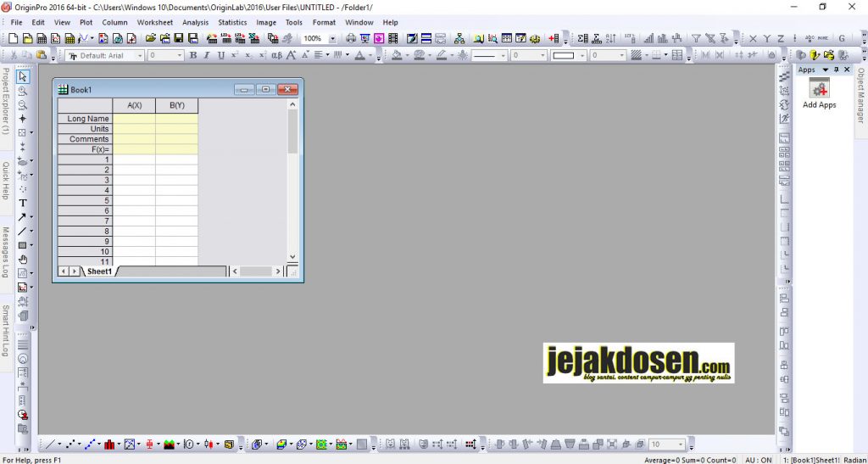Image resolution: width=868 pixels, height=464 pixels.
Task: Open the Default: Arial font dropdown
Action: 140,55
